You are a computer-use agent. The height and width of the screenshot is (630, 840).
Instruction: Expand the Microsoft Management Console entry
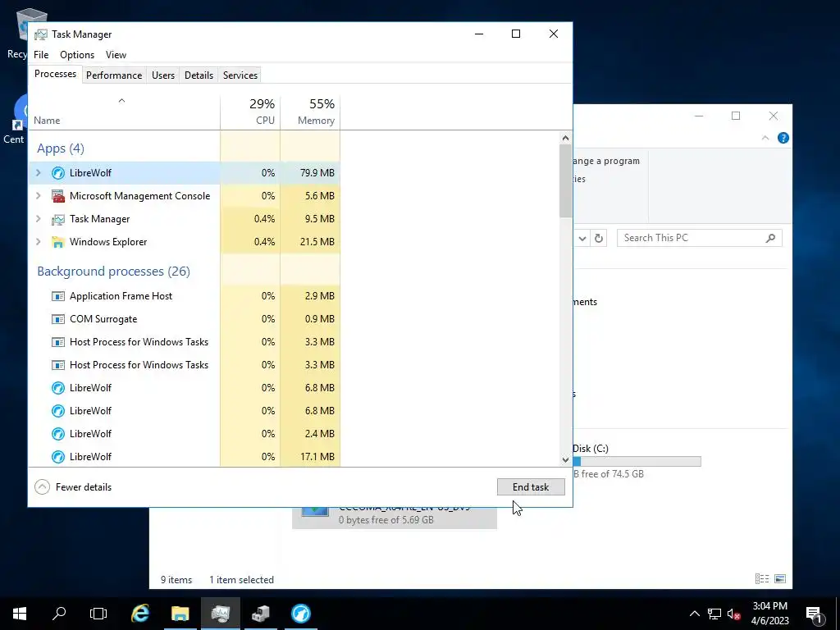(x=39, y=195)
